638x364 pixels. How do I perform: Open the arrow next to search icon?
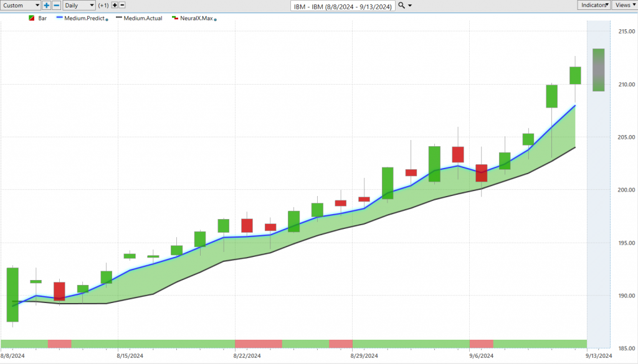410,6
